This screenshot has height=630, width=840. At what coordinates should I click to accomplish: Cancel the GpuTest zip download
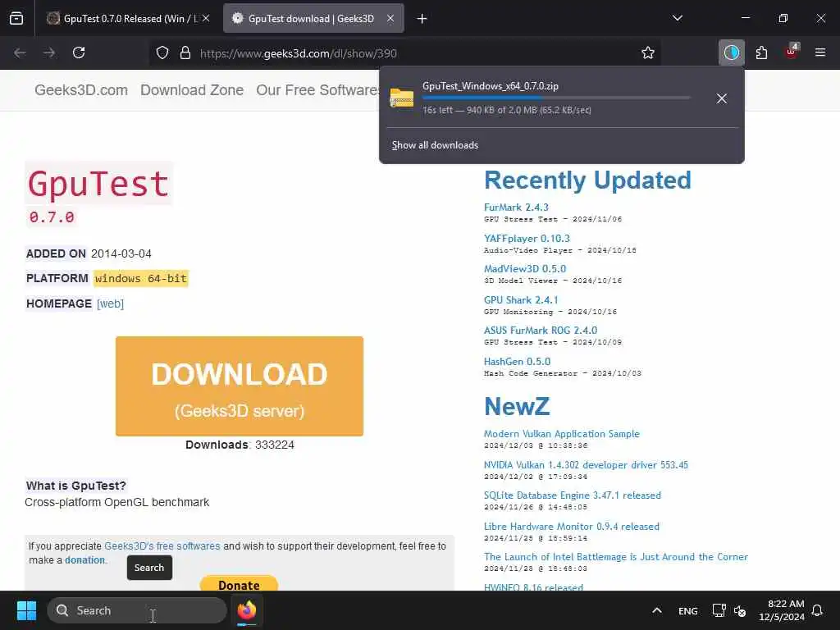click(x=722, y=98)
